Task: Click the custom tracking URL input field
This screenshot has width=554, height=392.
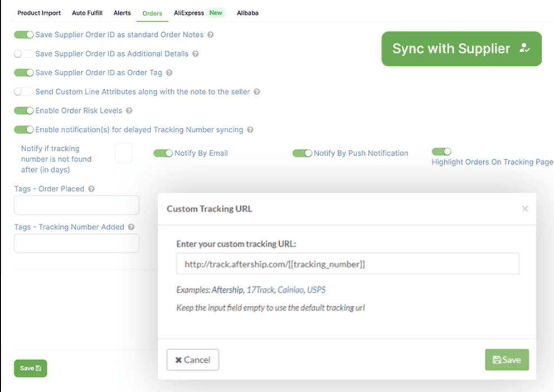Action: point(347,264)
